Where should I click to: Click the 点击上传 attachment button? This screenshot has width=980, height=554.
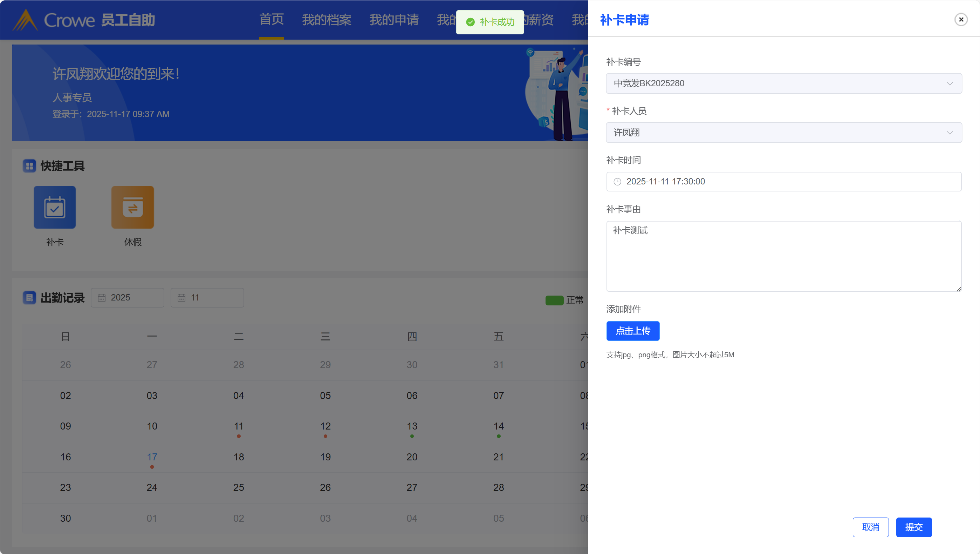coord(633,331)
